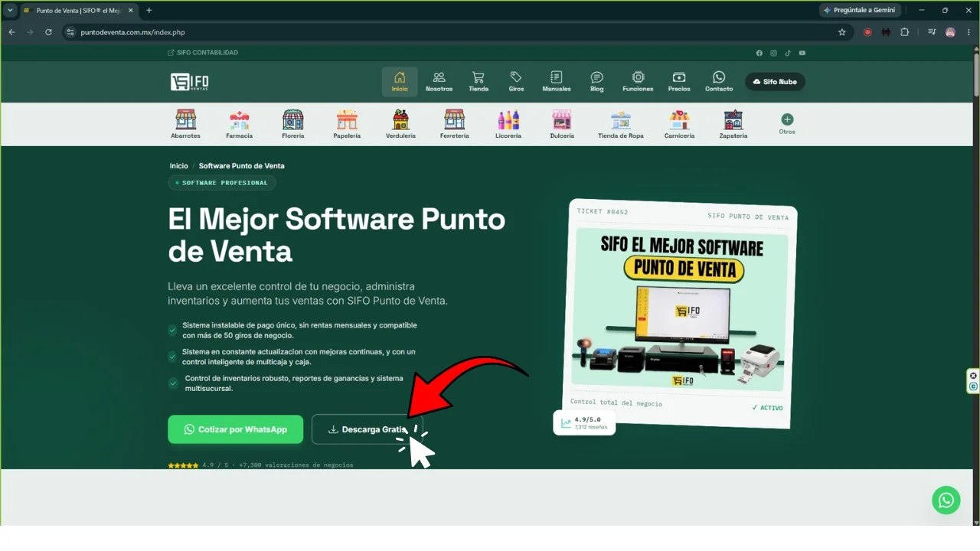Open the Manuales nav item
Viewport: 980px width, 551px height.
[x=557, y=82]
